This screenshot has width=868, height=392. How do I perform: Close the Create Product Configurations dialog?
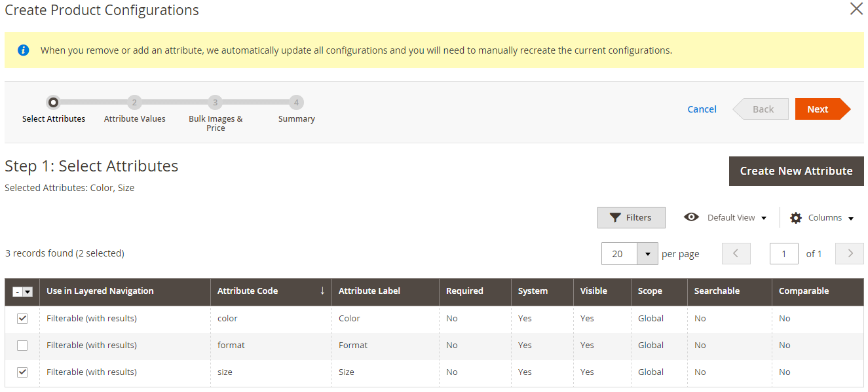tap(856, 9)
